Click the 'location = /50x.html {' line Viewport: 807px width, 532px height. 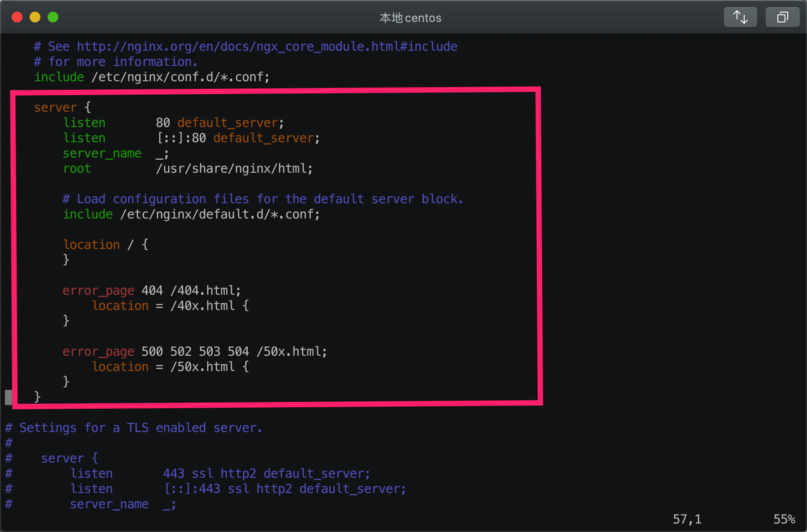click(x=170, y=367)
